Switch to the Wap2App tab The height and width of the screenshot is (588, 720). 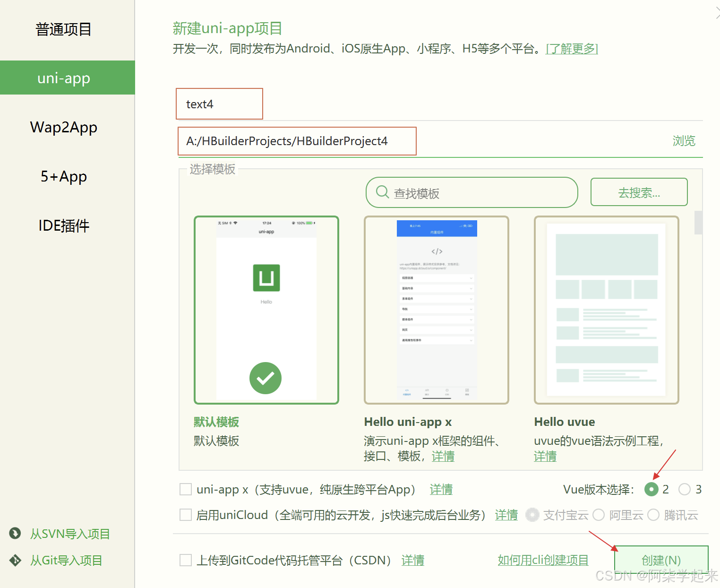pos(64,127)
